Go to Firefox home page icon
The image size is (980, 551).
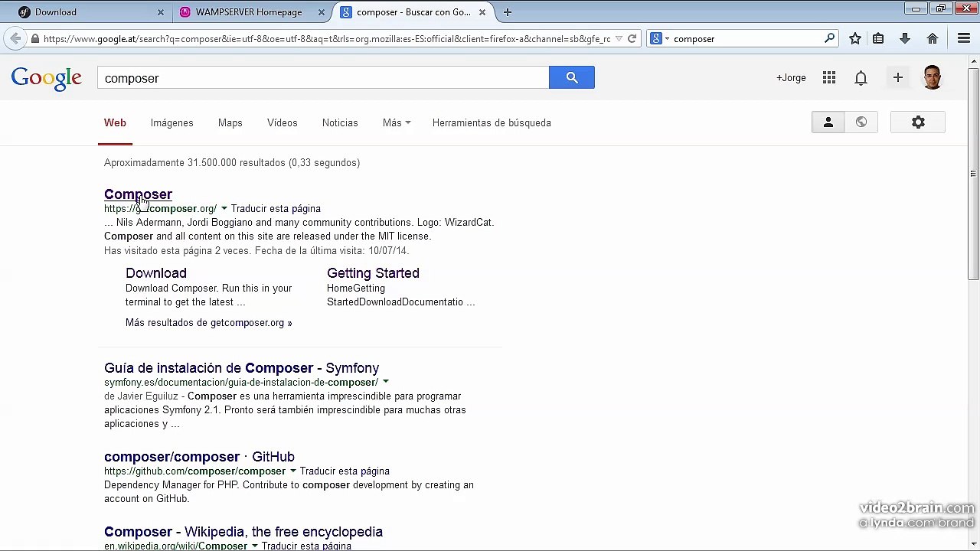(933, 38)
